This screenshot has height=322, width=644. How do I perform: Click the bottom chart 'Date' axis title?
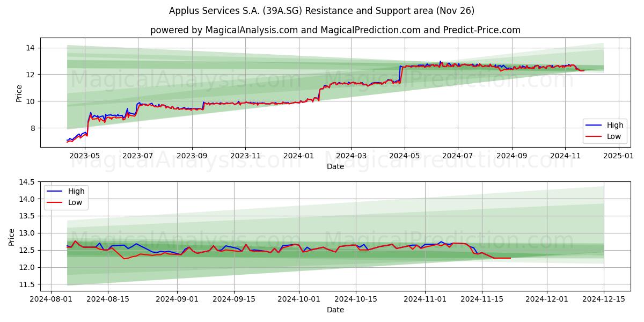pyautogui.click(x=335, y=310)
